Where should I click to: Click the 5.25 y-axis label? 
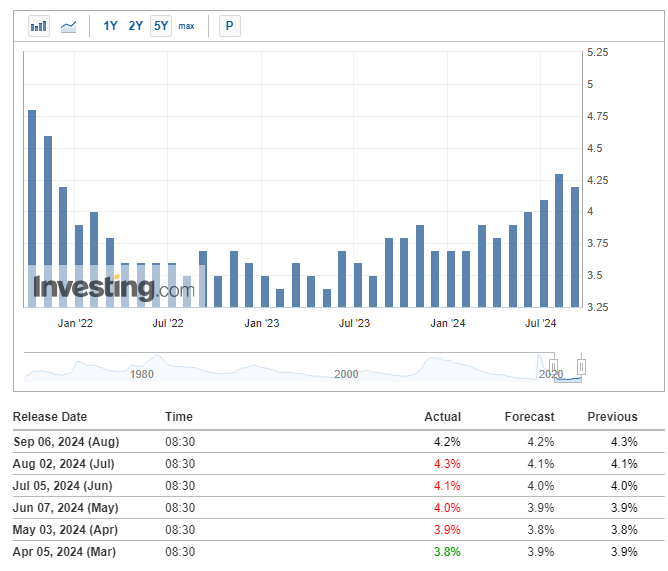597,52
